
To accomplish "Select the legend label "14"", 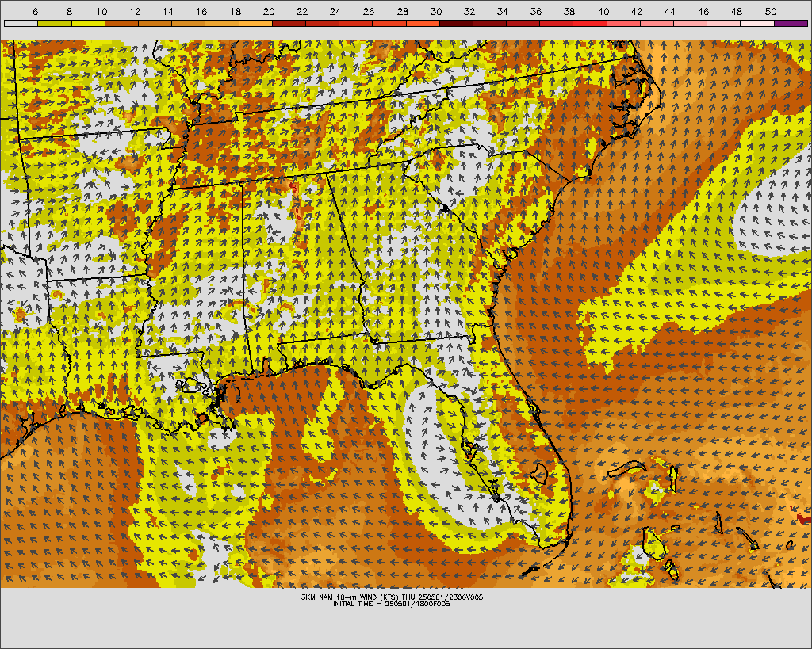I will point(168,11).
